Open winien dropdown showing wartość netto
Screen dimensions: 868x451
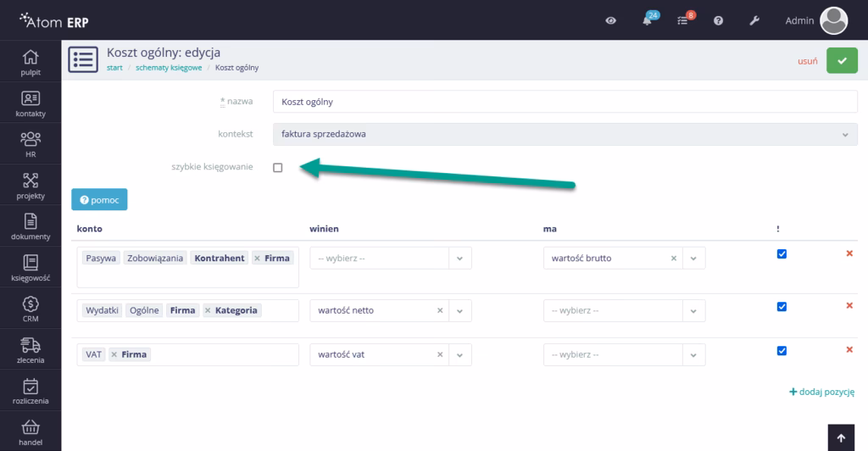click(459, 310)
